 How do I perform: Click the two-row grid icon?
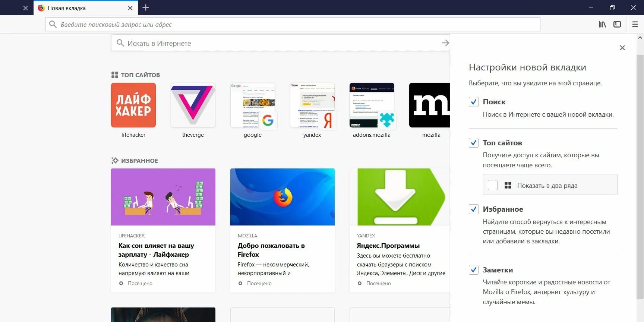508,185
